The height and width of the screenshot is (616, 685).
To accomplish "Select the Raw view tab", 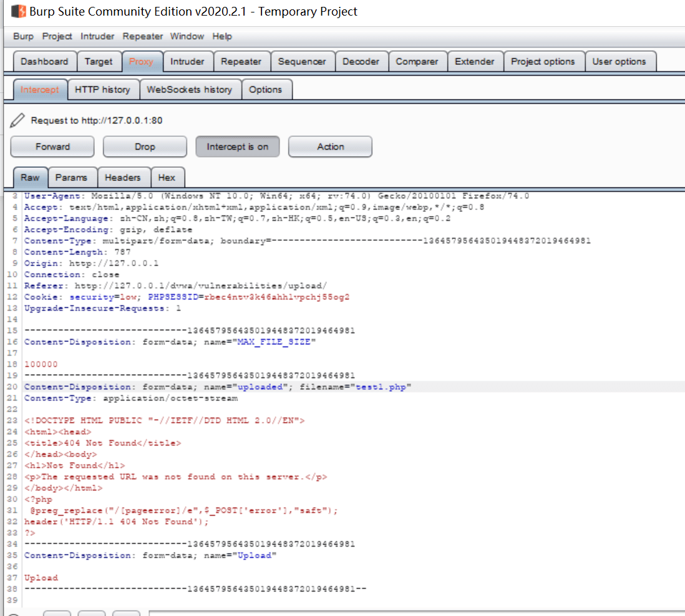I will click(30, 177).
